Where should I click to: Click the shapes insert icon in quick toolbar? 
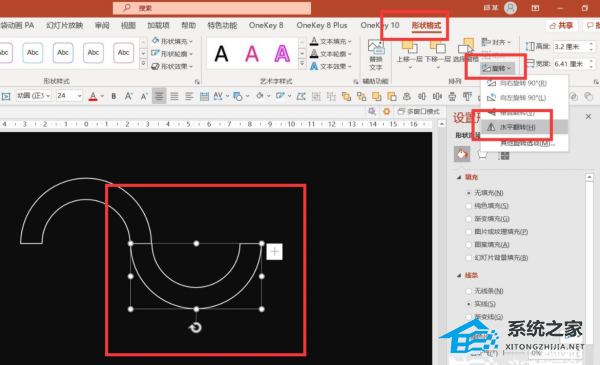[x=238, y=96]
